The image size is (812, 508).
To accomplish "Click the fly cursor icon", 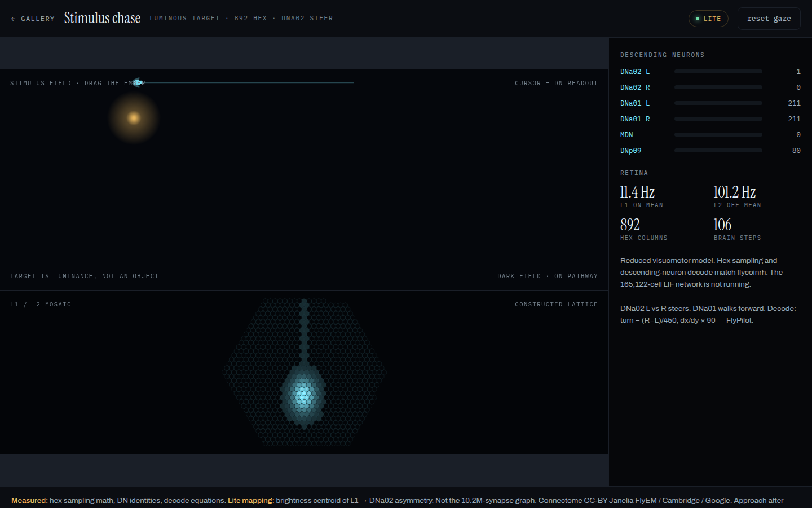I will [137, 82].
